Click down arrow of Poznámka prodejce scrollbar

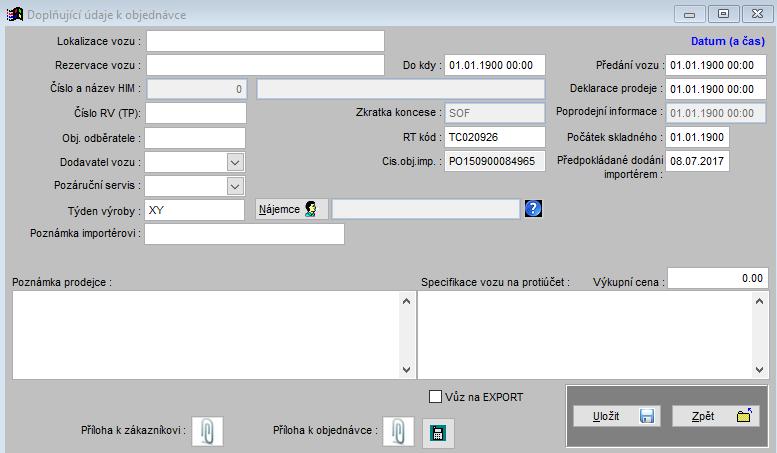407,369
